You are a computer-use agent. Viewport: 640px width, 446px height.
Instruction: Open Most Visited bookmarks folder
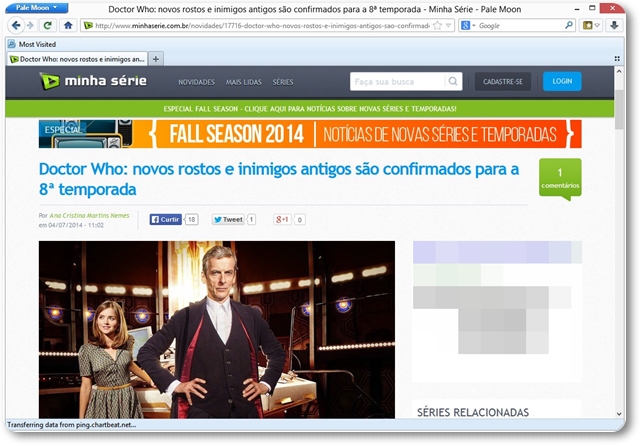click(x=32, y=44)
